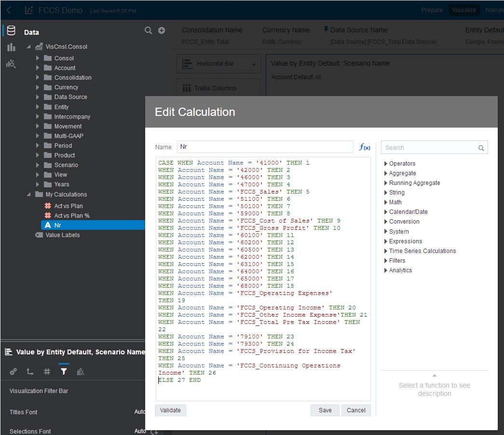Click the search icon in Data panel
Viewport: 504px width, 435px height.
coord(149,30)
